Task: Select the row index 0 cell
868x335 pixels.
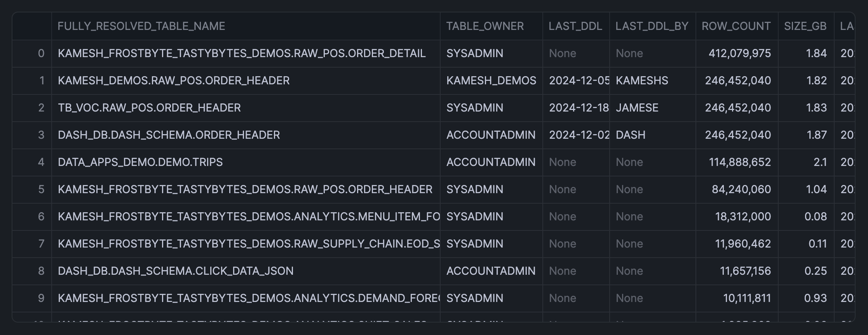Action: point(41,53)
